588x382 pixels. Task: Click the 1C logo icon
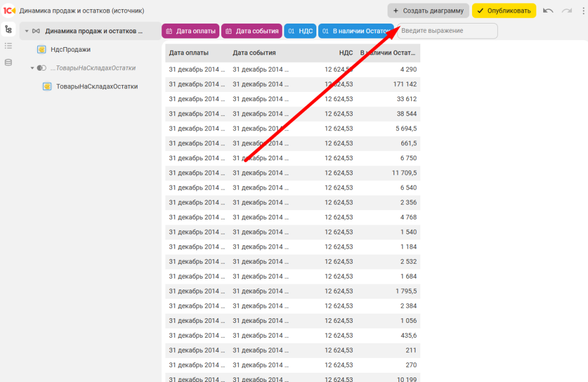point(9,10)
